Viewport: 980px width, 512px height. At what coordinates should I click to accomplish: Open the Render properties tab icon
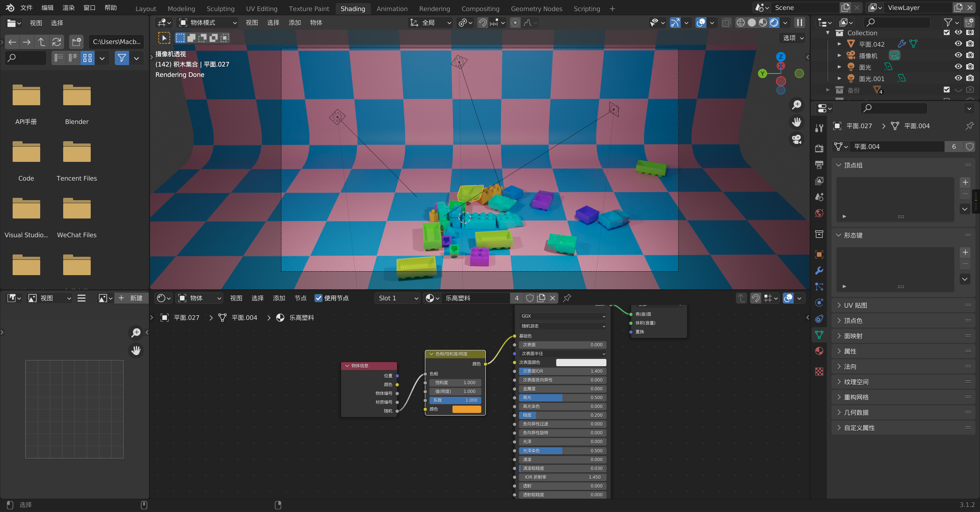point(819,148)
